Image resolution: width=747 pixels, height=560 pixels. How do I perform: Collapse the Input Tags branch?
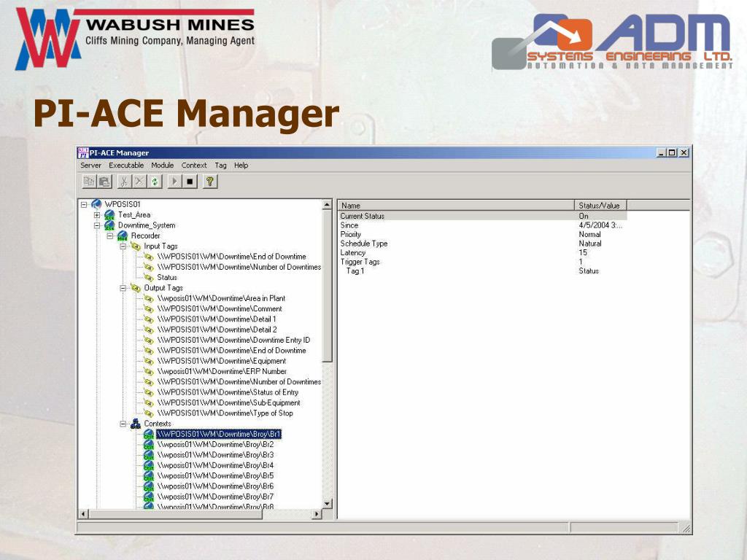coord(123,246)
